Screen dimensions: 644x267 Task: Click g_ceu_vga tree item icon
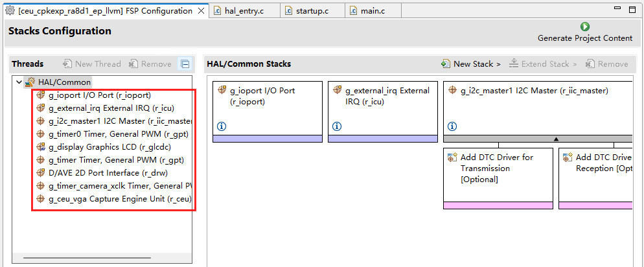pos(40,199)
